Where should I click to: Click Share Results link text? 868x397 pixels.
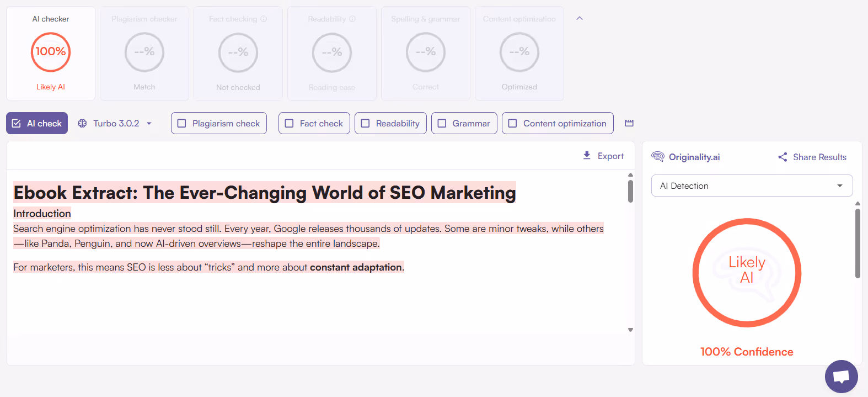pos(819,157)
